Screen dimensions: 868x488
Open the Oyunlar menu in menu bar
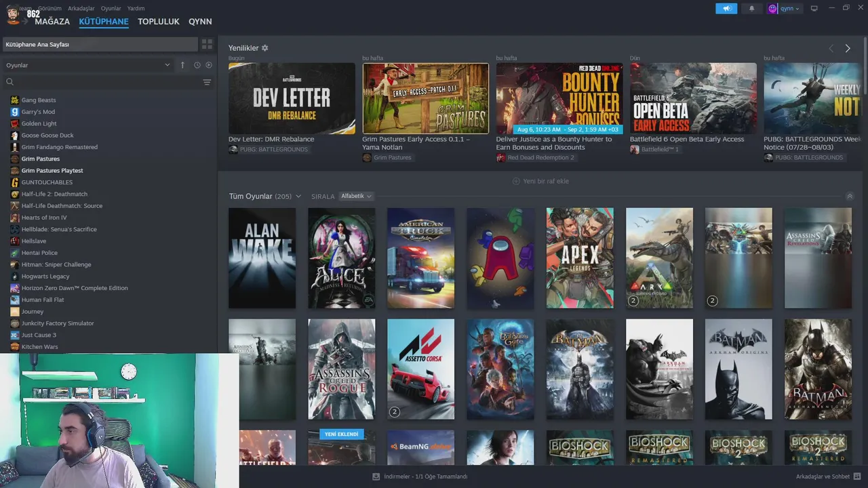[x=111, y=8]
